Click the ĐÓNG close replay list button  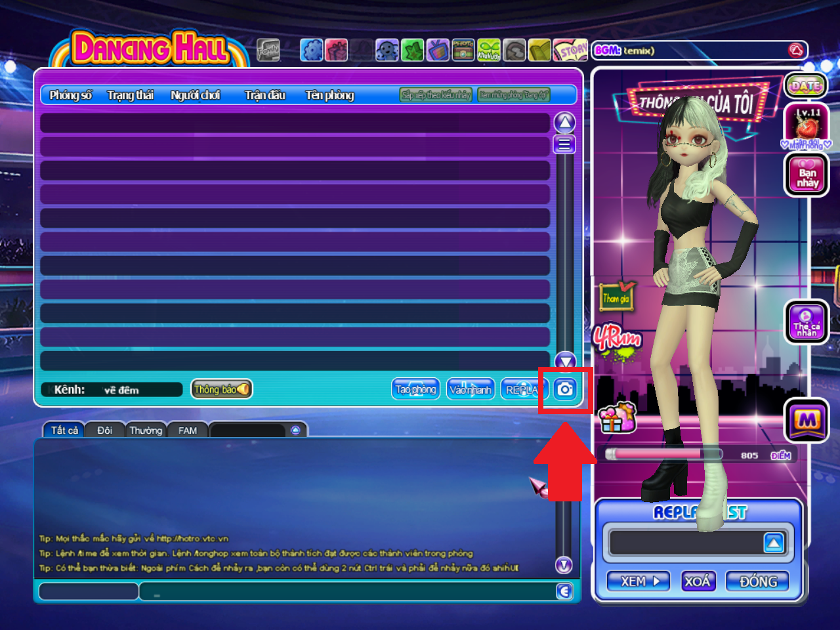pos(757,581)
